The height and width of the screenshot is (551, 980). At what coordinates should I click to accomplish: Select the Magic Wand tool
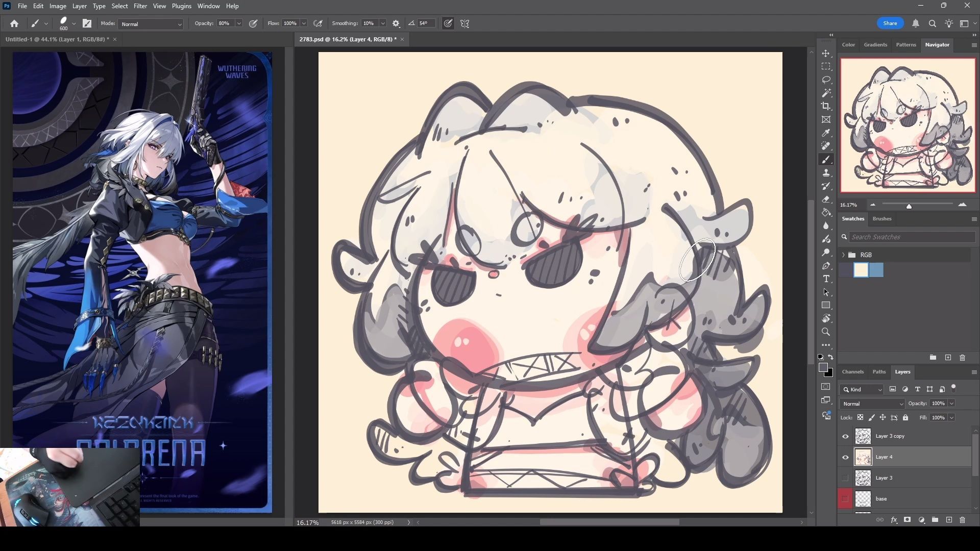tap(826, 93)
